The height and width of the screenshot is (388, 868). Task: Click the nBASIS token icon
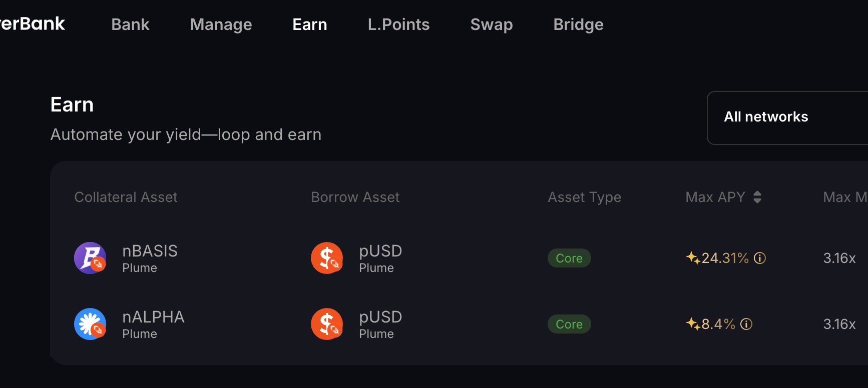pyautogui.click(x=90, y=258)
